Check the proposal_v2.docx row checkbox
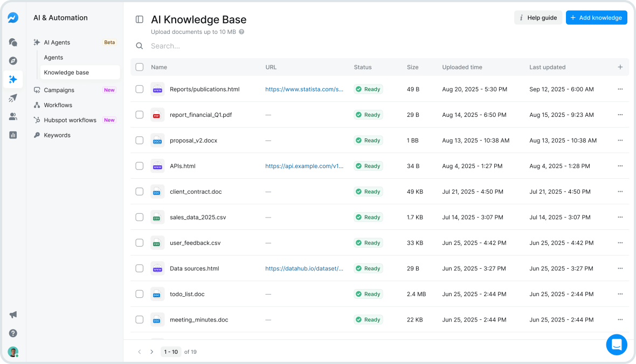Viewport: 636px width, 364px height. point(140,140)
